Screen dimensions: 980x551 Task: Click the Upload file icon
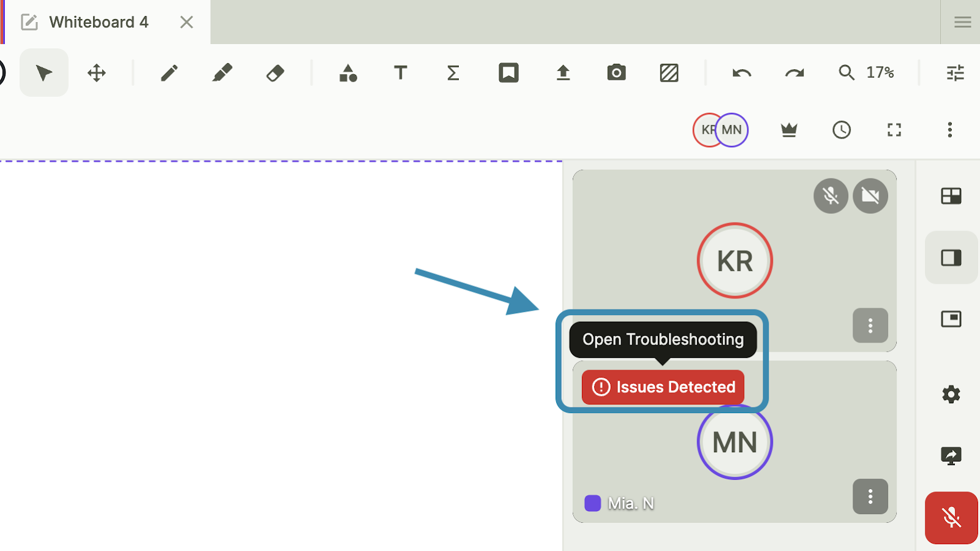[x=563, y=73]
